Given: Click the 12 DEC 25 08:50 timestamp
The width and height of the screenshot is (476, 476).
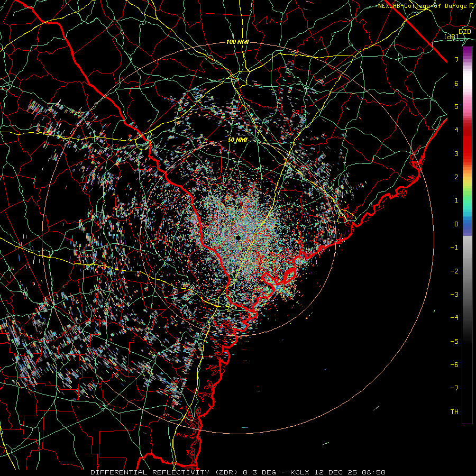Looking at the screenshot, I should click(351, 472).
